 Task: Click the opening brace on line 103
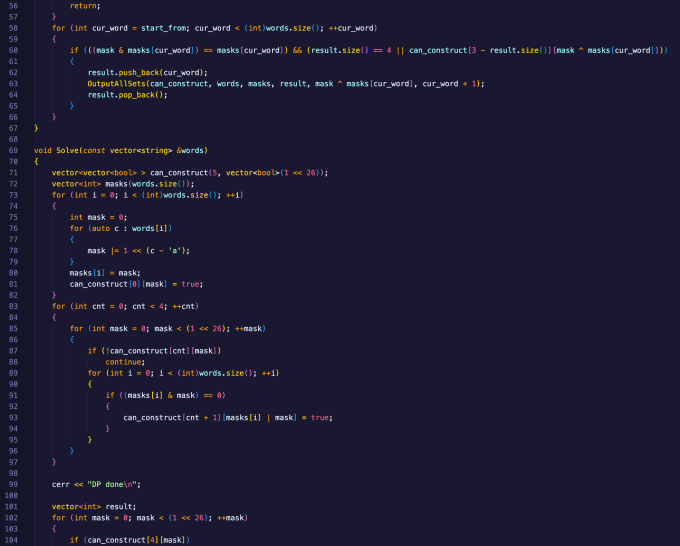point(54,529)
